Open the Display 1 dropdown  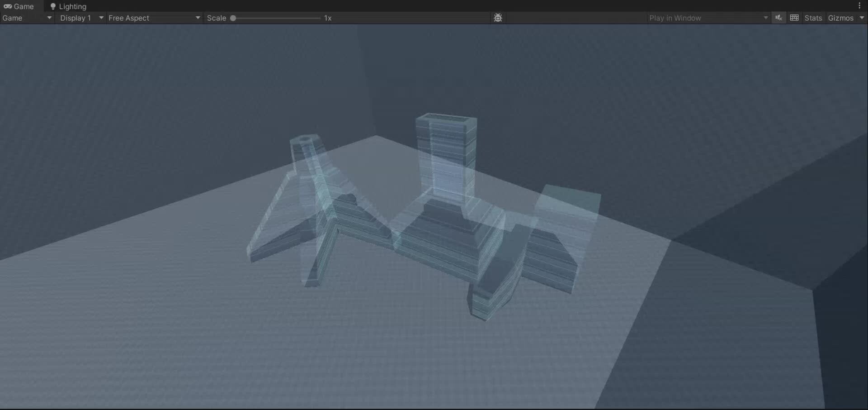(x=81, y=18)
